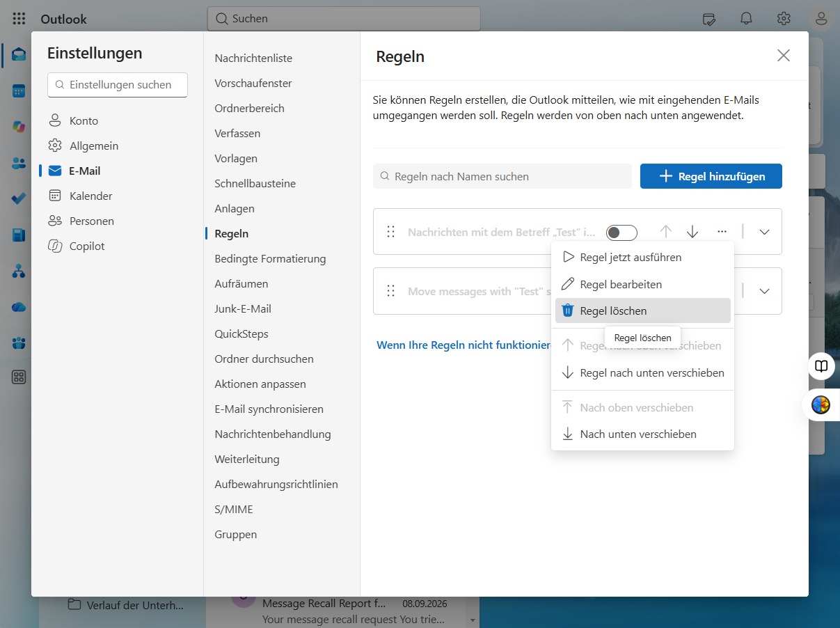
Task: Choose "Regel bearbeiten" from the context menu
Action: (x=643, y=284)
